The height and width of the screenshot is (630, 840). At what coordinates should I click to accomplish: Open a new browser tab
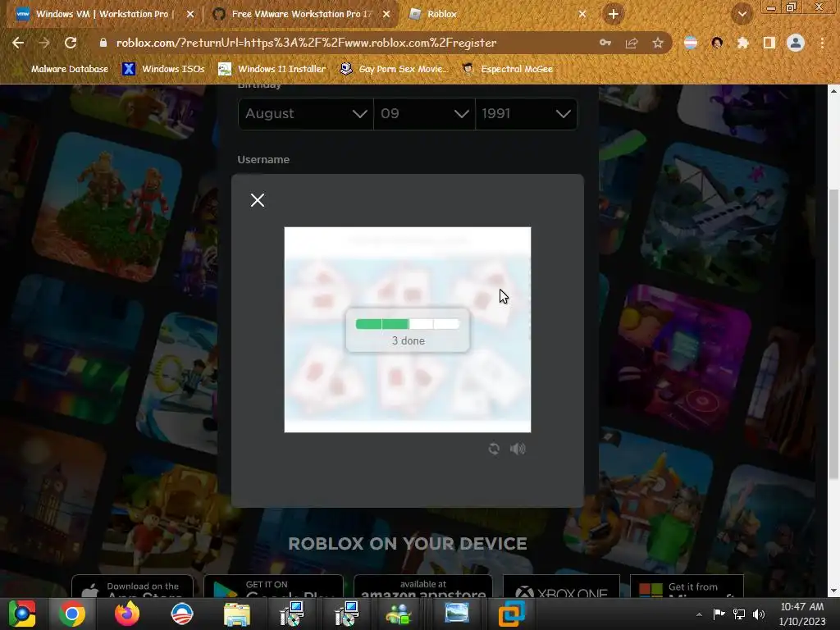coord(614,14)
